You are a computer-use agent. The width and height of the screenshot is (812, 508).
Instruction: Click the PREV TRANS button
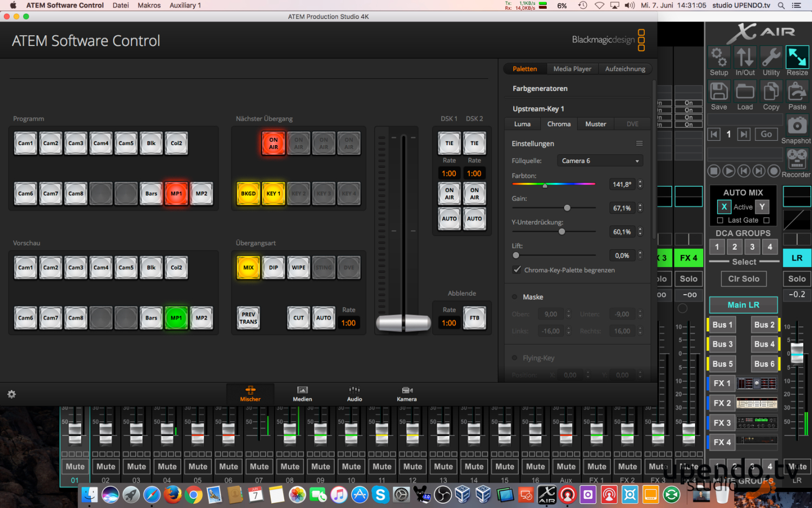pos(248,318)
